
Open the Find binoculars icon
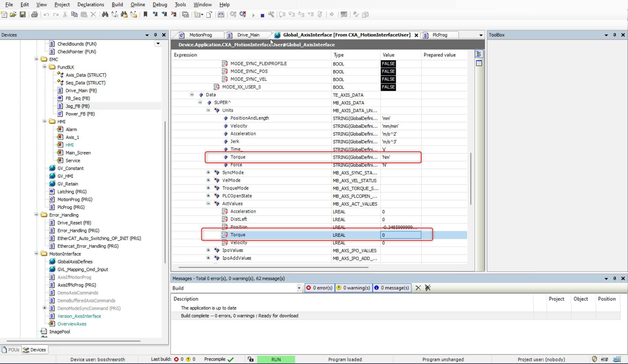tap(105, 14)
